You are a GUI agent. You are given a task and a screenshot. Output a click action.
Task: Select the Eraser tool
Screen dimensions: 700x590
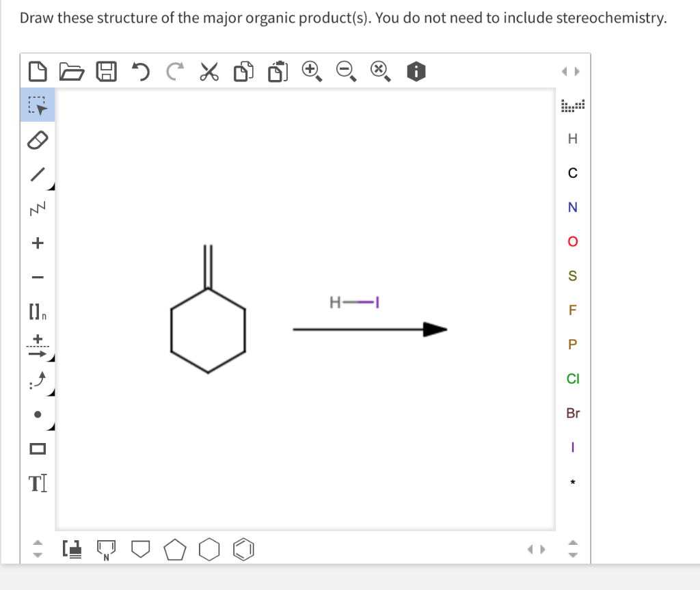[38, 140]
